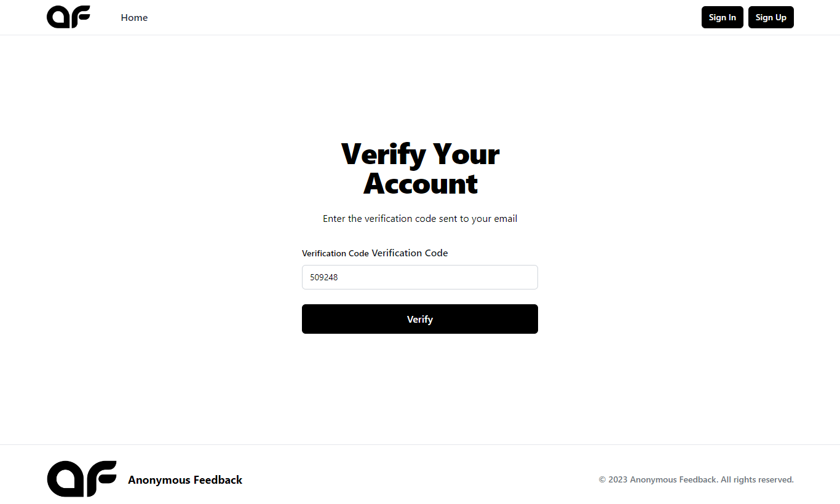Click the AF logo in the header
The width and height of the screenshot is (840, 504).
click(x=68, y=17)
